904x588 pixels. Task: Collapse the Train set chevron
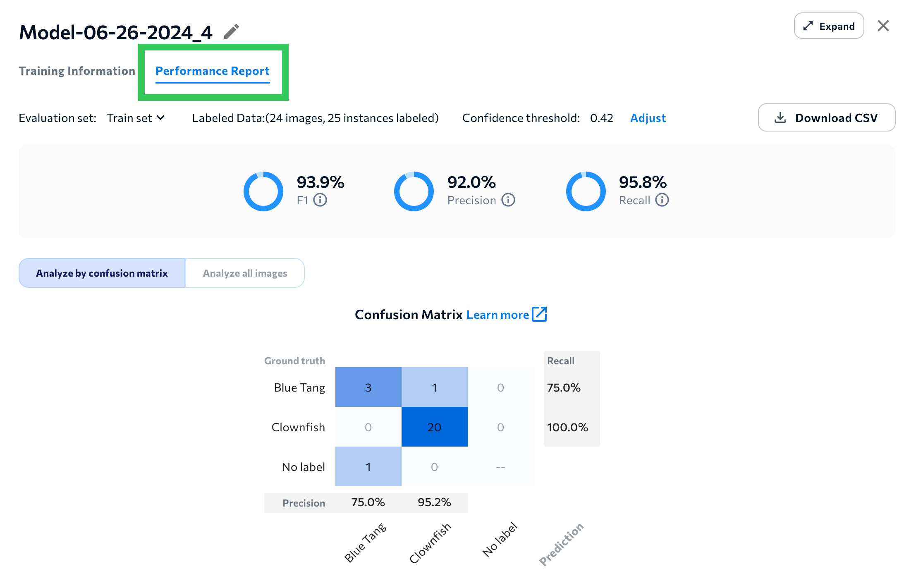161,118
